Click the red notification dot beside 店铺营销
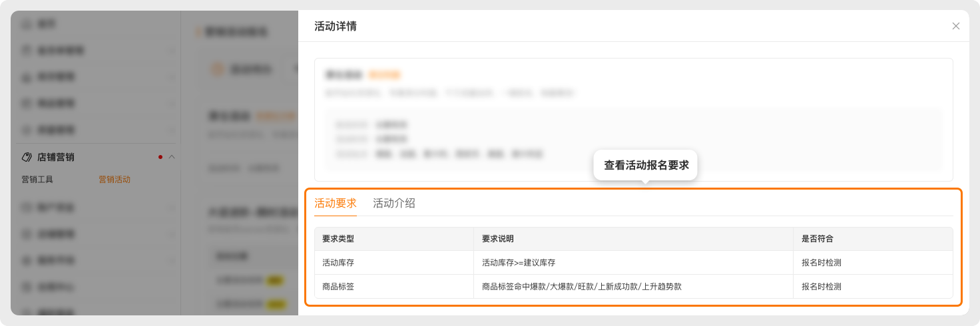This screenshot has width=980, height=326. point(160,157)
